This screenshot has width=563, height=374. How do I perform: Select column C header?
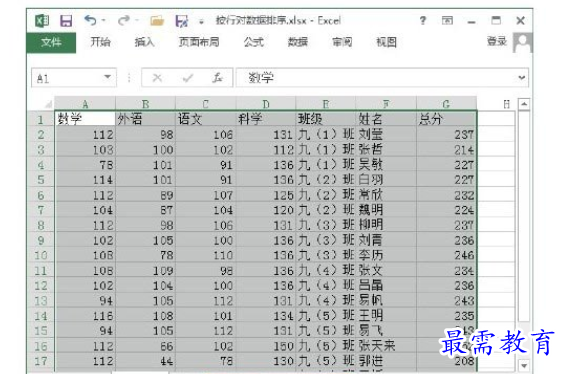[x=206, y=104]
